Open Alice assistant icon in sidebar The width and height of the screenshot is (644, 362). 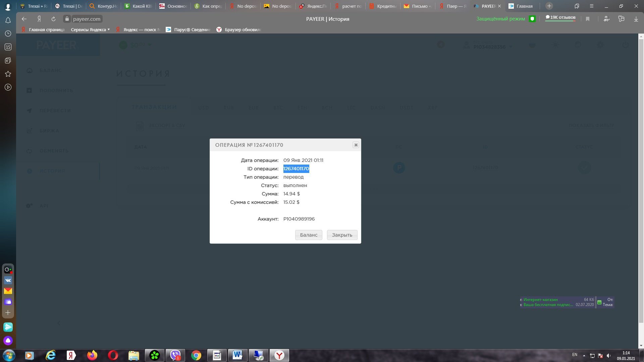(x=8, y=341)
